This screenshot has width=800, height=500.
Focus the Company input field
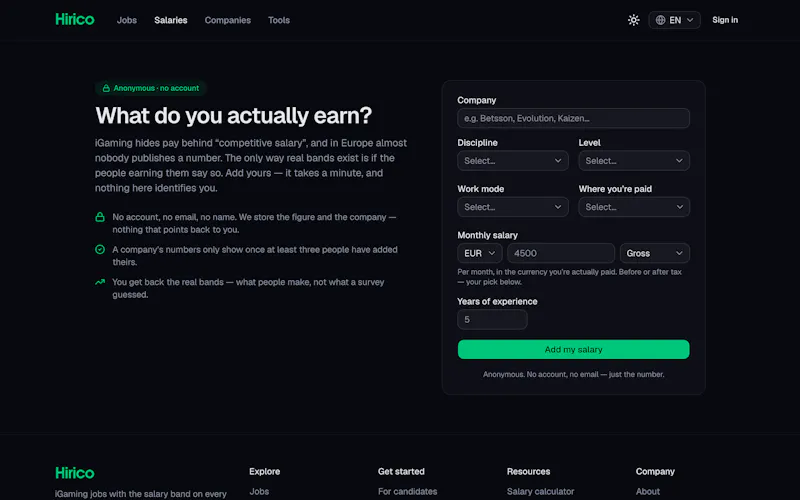(x=573, y=118)
